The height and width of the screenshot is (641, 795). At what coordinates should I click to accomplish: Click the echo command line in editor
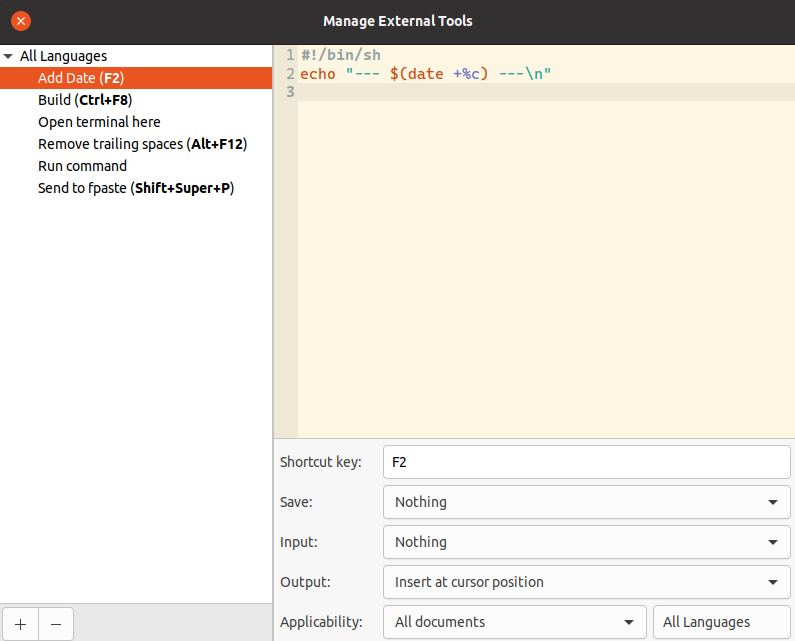[x=425, y=74]
